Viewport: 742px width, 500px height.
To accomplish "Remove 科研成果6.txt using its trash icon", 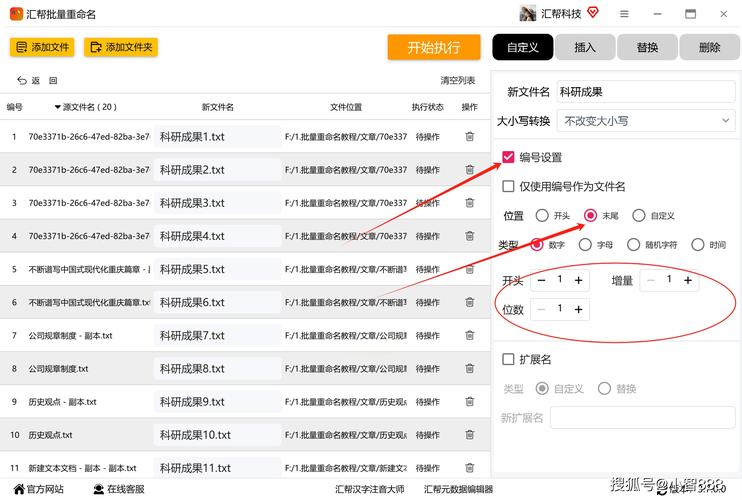I will click(x=469, y=302).
